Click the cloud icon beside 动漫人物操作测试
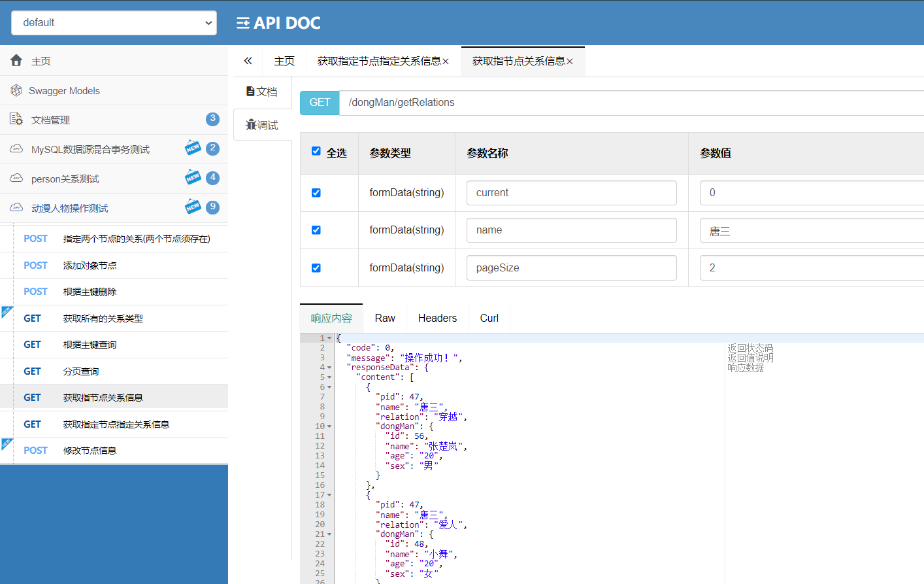This screenshot has height=584, width=924. coord(16,207)
